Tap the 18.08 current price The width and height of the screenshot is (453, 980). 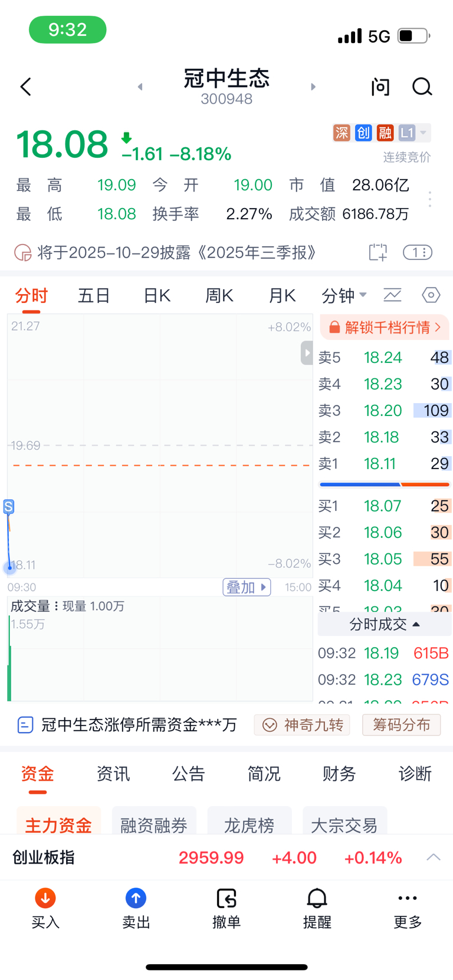62,144
